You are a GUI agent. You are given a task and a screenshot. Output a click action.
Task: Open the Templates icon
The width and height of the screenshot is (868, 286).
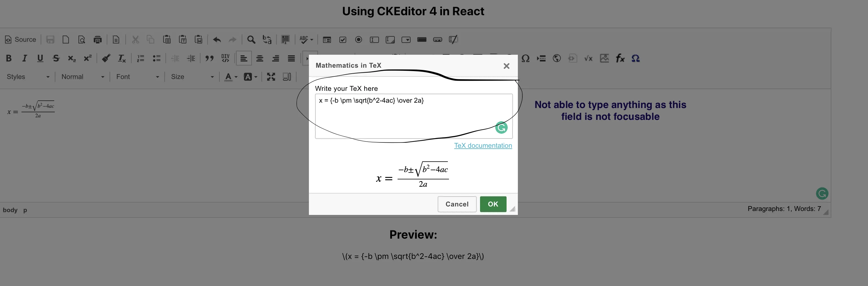click(116, 40)
